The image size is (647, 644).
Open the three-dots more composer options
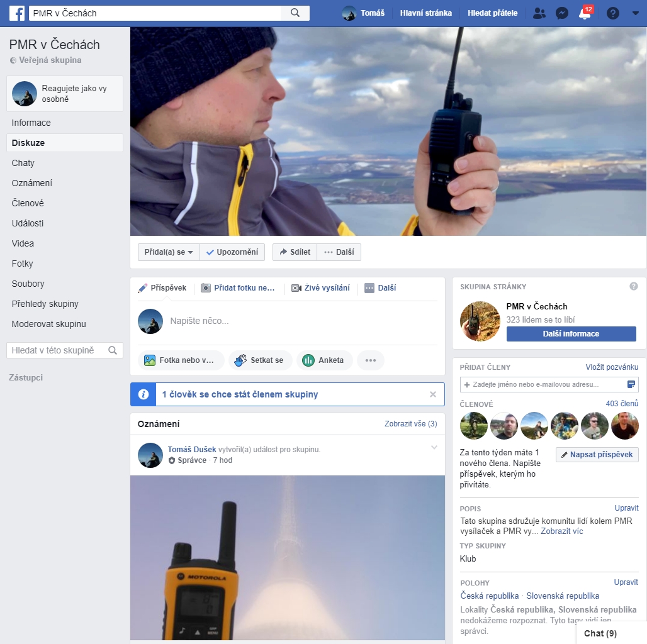coord(371,360)
